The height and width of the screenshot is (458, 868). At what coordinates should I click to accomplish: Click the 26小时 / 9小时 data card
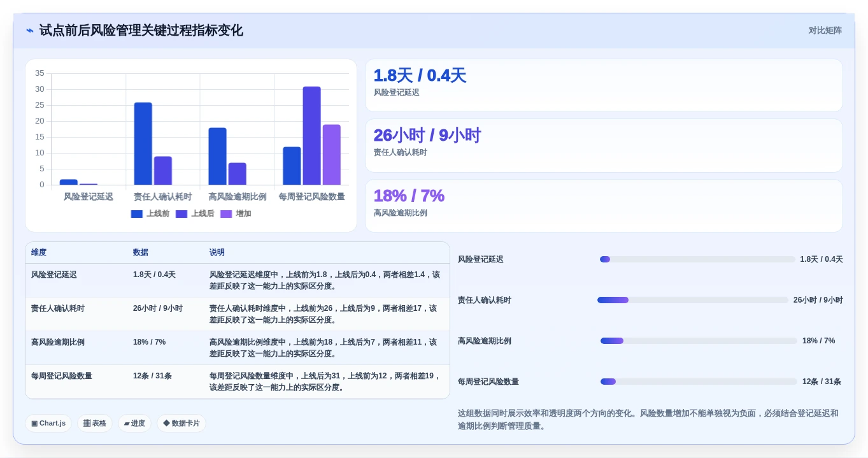[604, 145]
